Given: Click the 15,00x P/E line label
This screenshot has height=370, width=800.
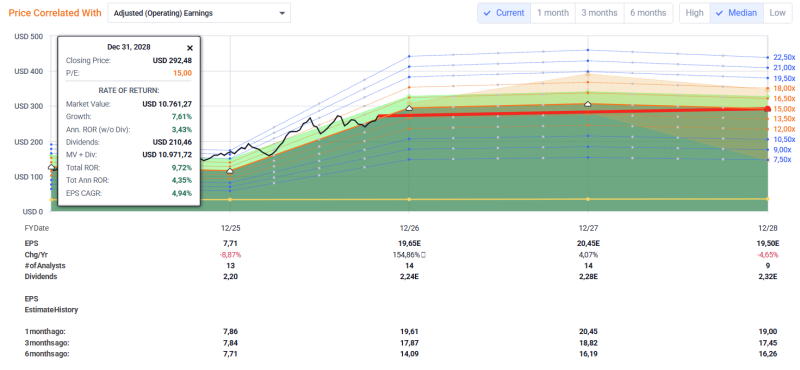Looking at the screenshot, I should tap(785, 109).
